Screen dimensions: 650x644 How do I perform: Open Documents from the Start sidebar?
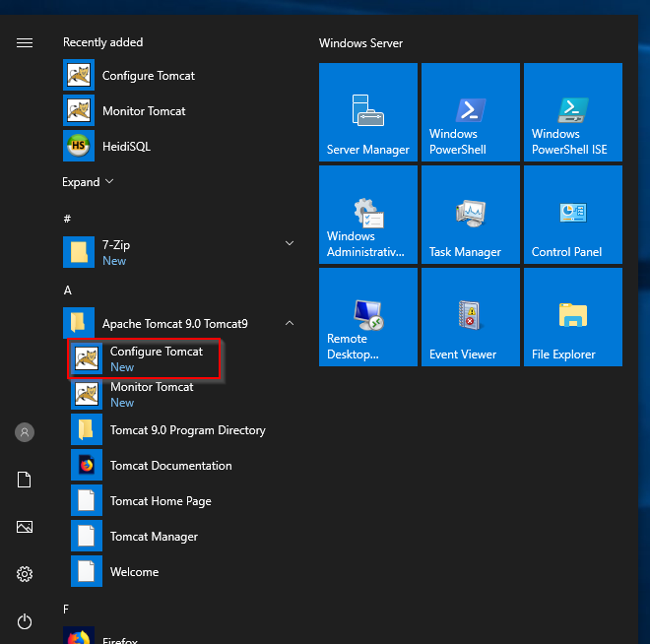tap(25, 480)
